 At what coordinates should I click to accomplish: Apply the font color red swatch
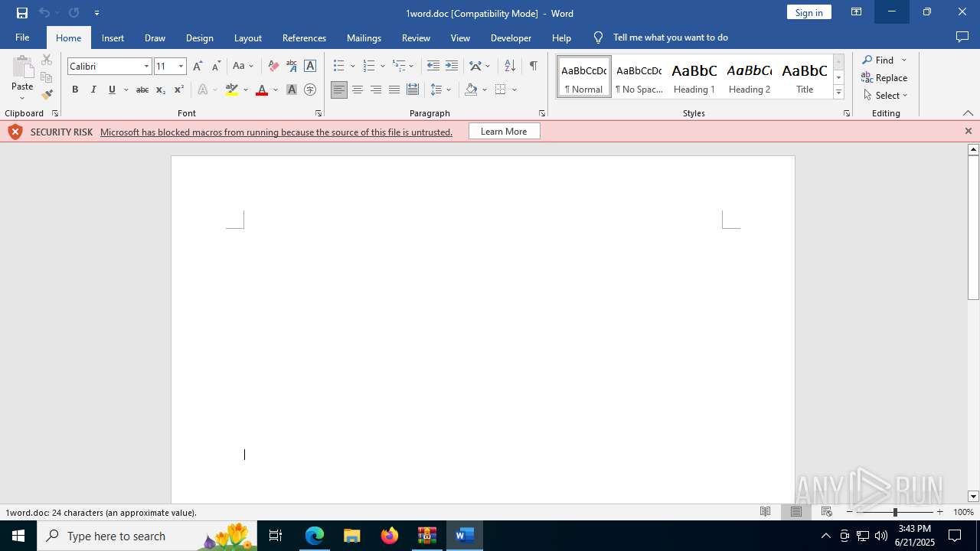[262, 90]
